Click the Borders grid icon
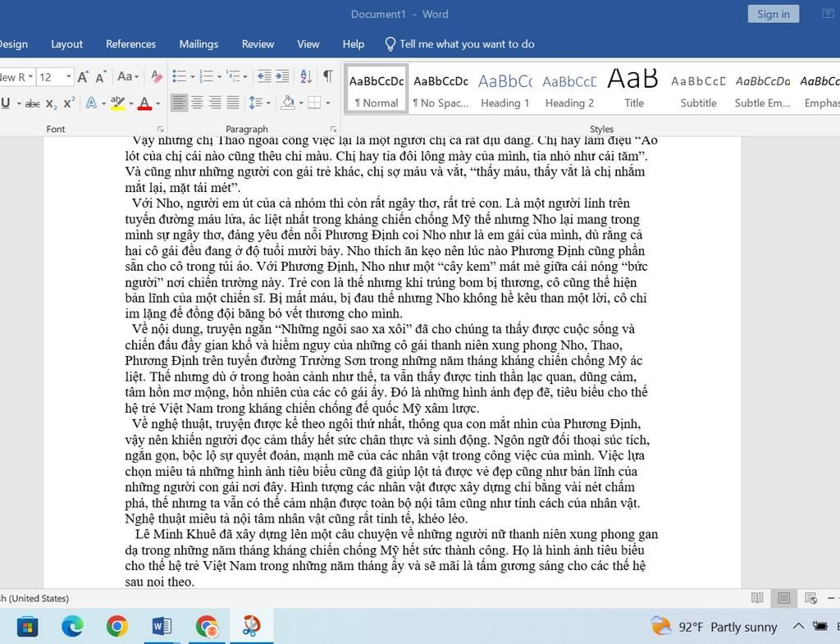The height and width of the screenshot is (644, 840). point(314,103)
